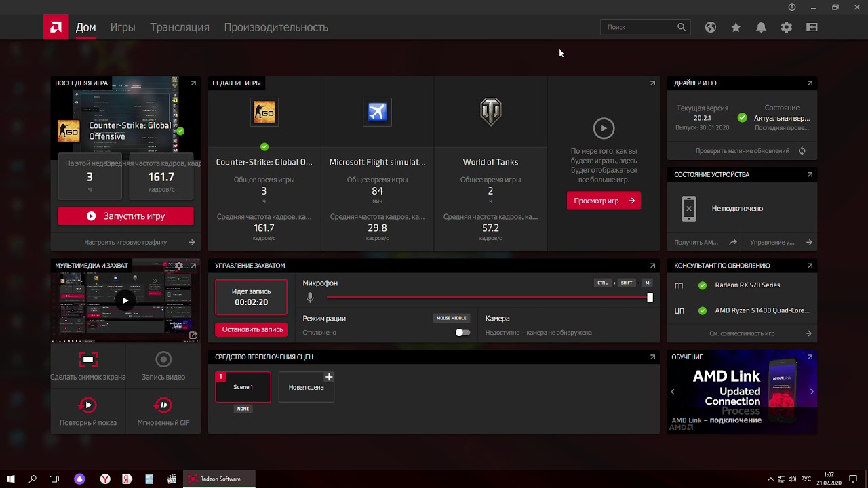
Task: Expand the Средство переключения сцен panel
Action: [x=652, y=357]
